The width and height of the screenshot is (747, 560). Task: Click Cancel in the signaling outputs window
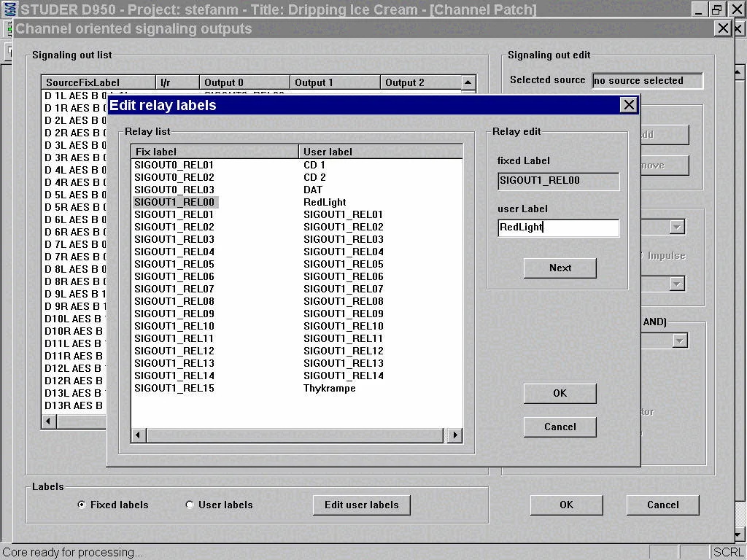pos(662,505)
